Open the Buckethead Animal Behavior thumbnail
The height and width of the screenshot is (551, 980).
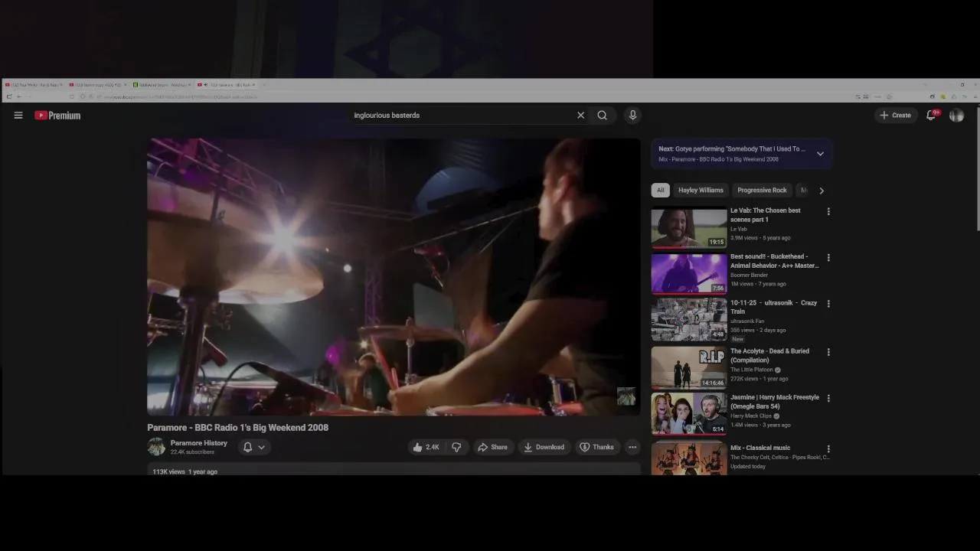689,274
